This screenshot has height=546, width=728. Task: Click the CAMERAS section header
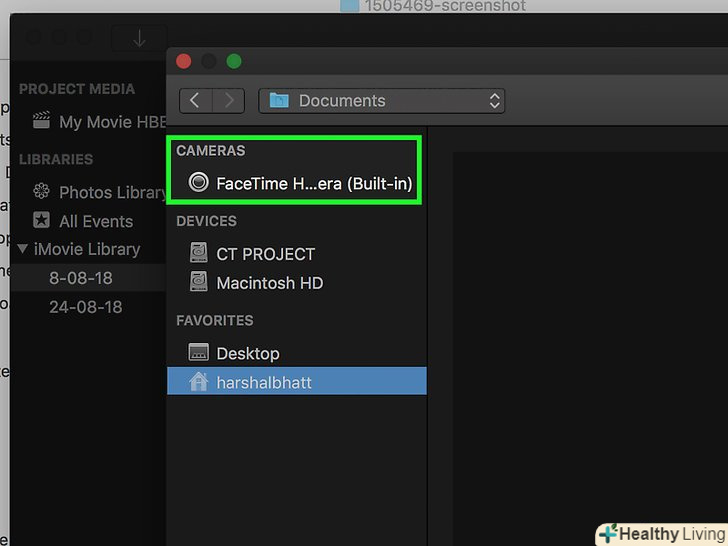pos(211,150)
